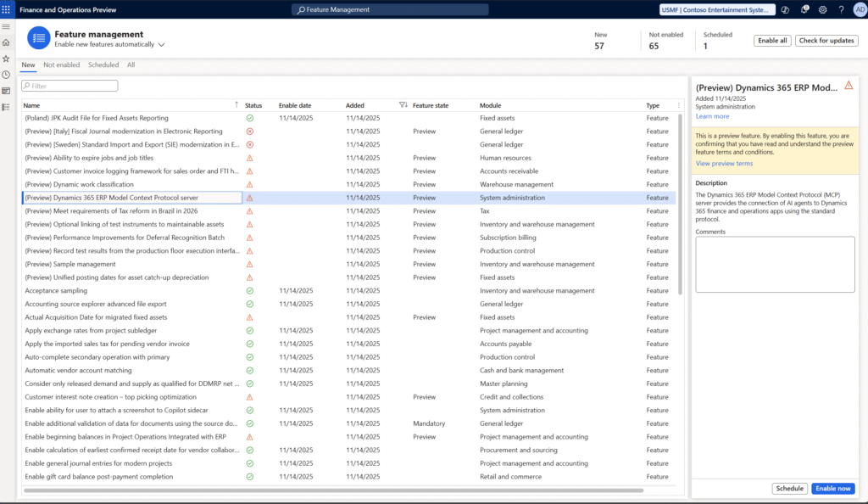Click the Enable now button
The image size is (868, 504).
tap(832, 489)
